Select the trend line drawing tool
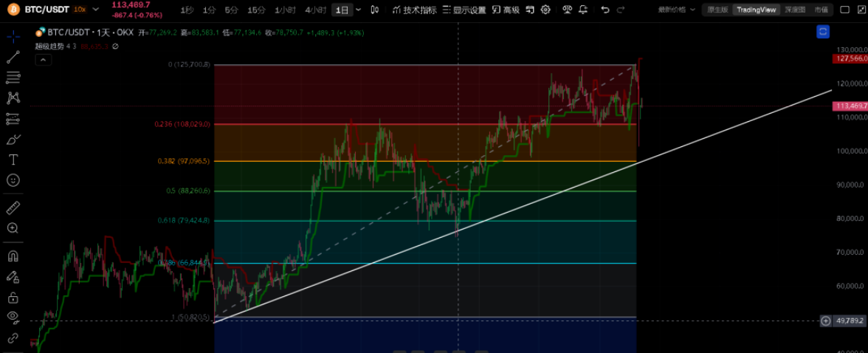 click(13, 58)
